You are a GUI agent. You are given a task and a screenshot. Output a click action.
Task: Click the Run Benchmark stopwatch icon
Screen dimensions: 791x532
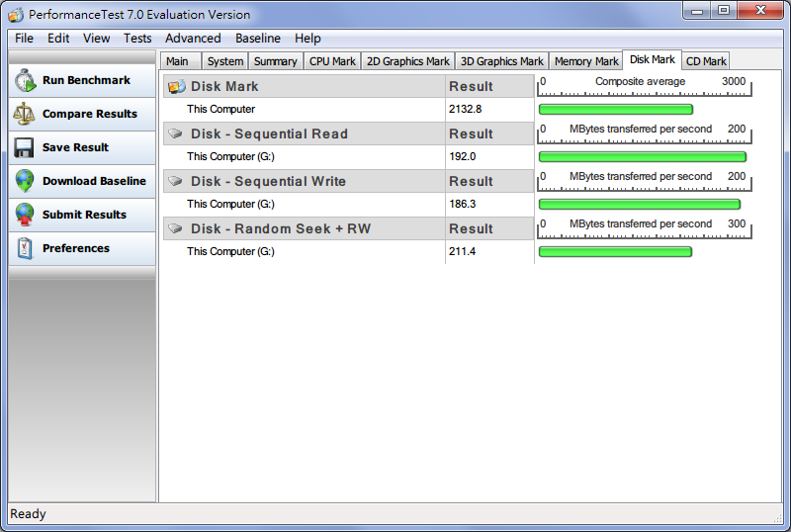25,81
